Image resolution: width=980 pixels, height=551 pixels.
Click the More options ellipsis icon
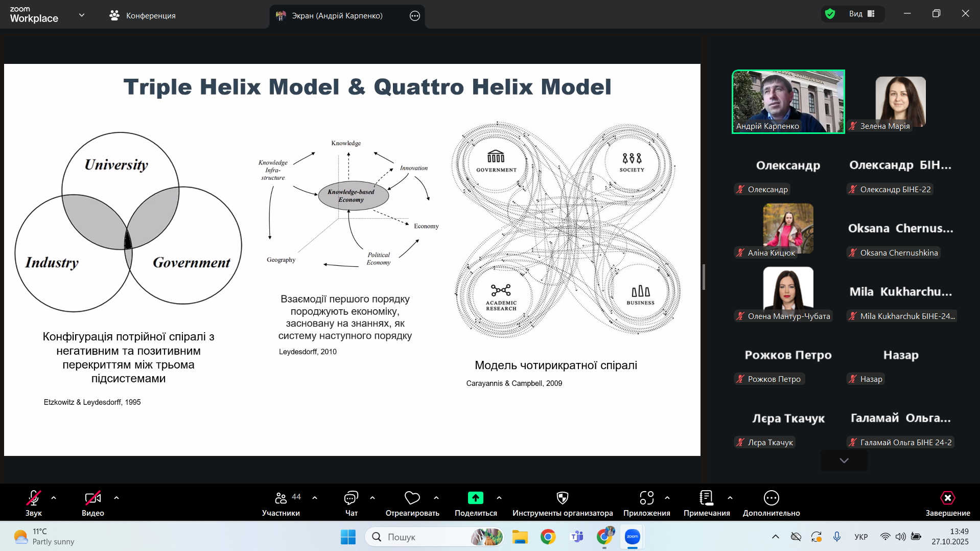point(771,498)
